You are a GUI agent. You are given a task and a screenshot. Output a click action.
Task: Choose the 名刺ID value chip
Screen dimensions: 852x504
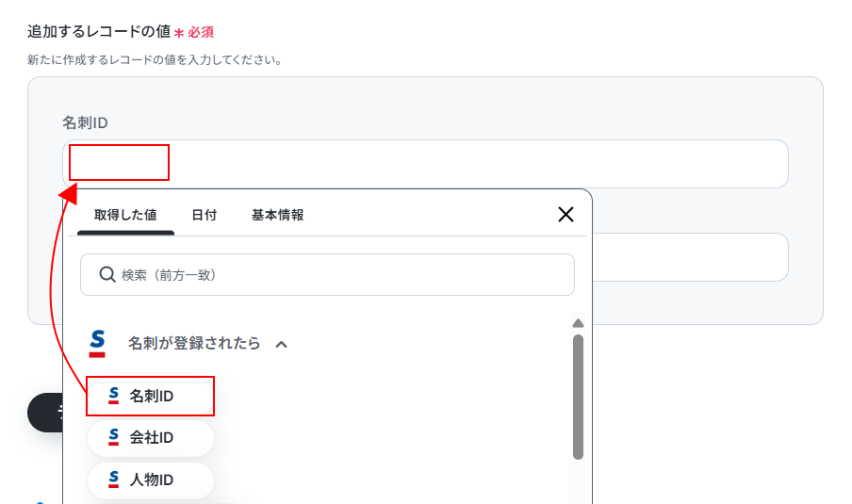(x=151, y=396)
